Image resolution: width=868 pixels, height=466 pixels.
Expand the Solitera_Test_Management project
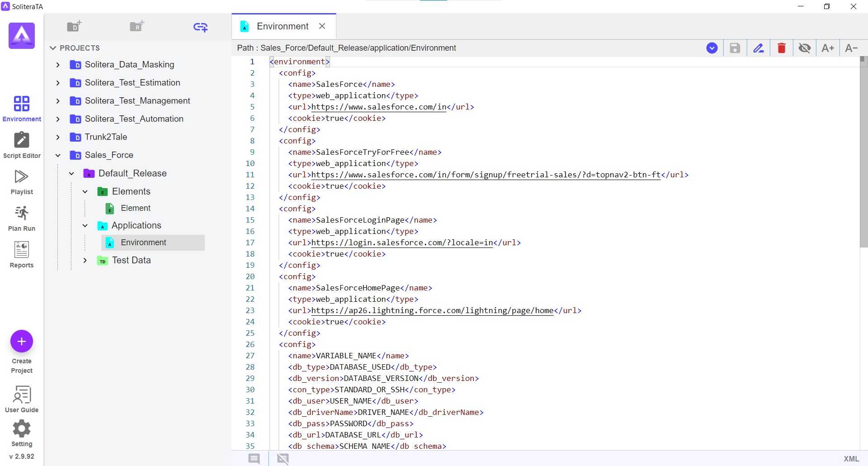click(58, 101)
